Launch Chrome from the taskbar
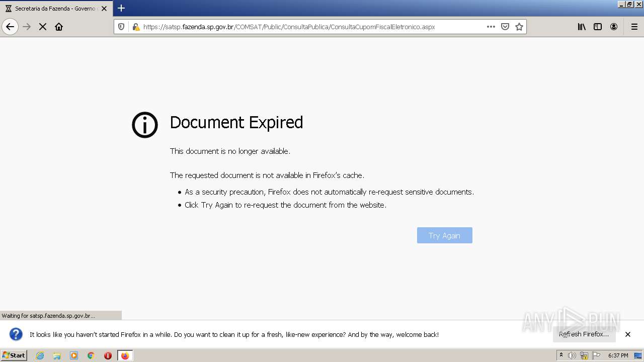Screen dimensions: 644x362 91,355
